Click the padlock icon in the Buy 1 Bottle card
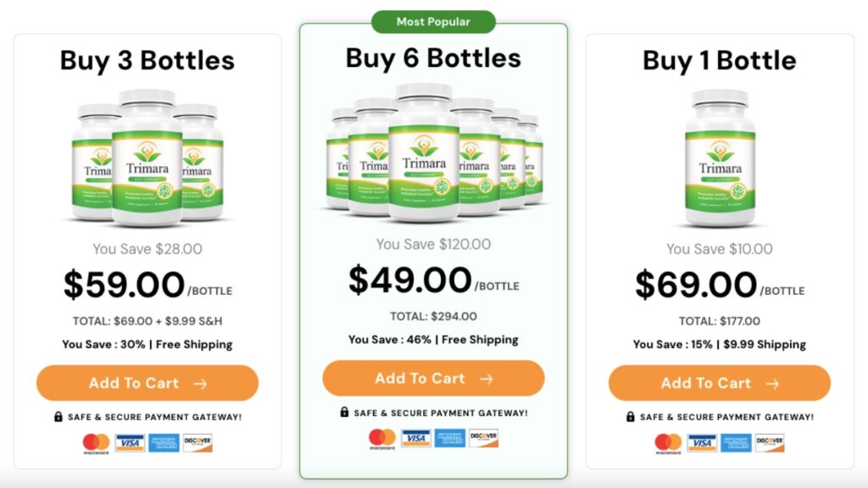 (x=632, y=417)
